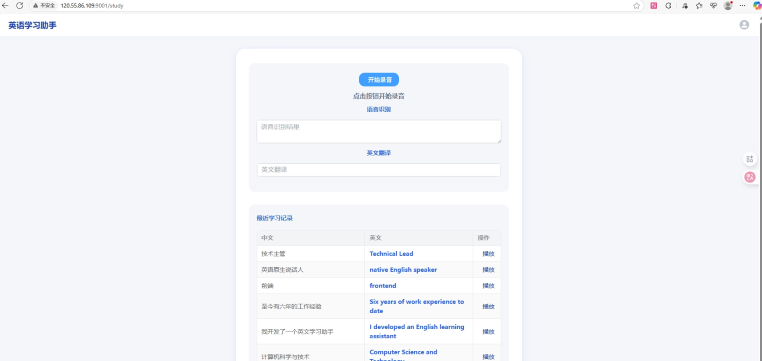The width and height of the screenshot is (762, 361).
Task: Play the native English speaker row
Action: click(488, 270)
